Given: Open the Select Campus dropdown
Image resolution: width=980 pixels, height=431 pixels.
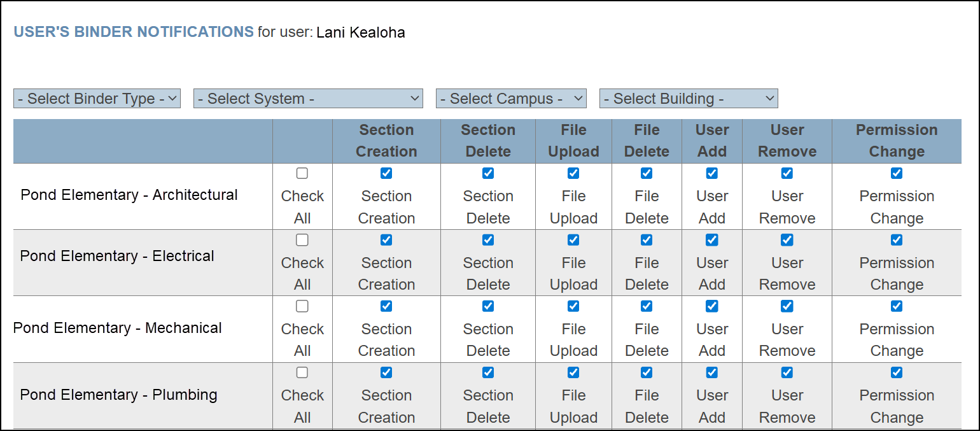Looking at the screenshot, I should point(511,99).
